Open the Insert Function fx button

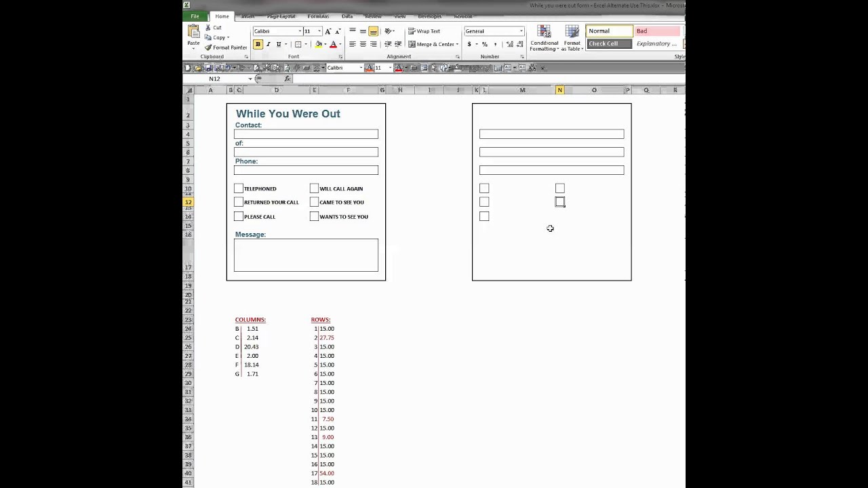tap(288, 79)
